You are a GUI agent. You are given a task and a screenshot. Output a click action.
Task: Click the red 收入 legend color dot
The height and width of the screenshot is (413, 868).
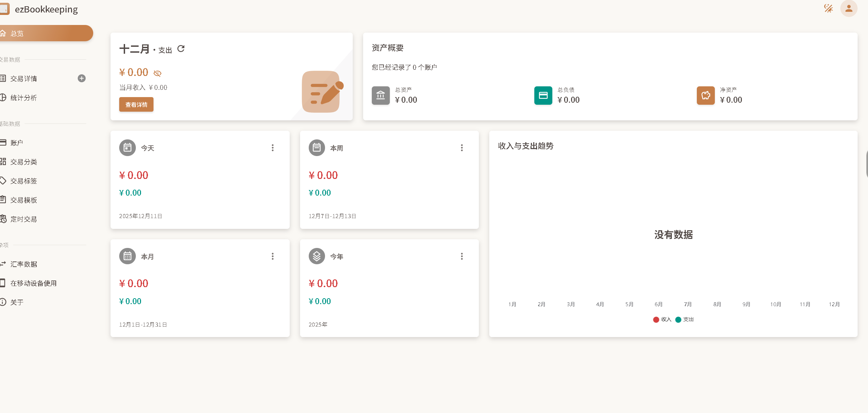click(x=656, y=319)
